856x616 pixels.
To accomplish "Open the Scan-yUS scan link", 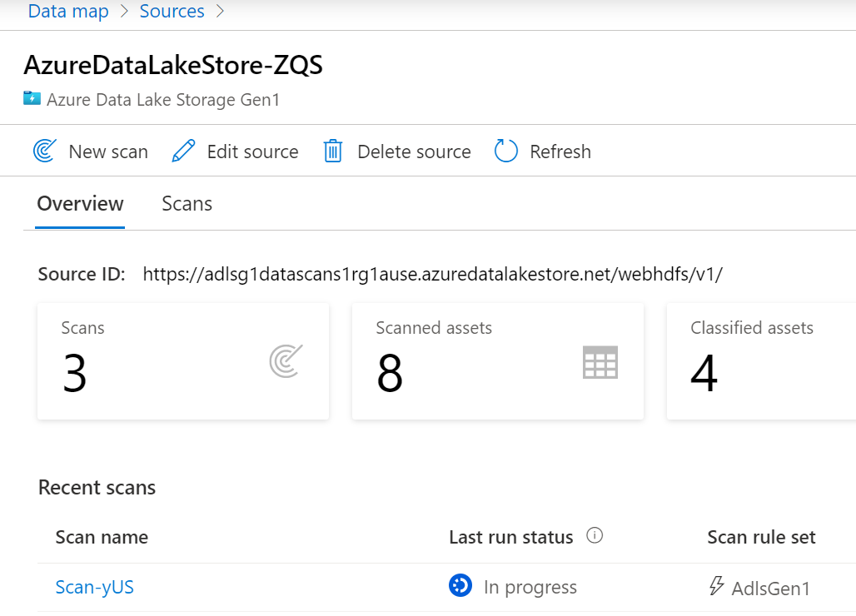I will [94, 587].
